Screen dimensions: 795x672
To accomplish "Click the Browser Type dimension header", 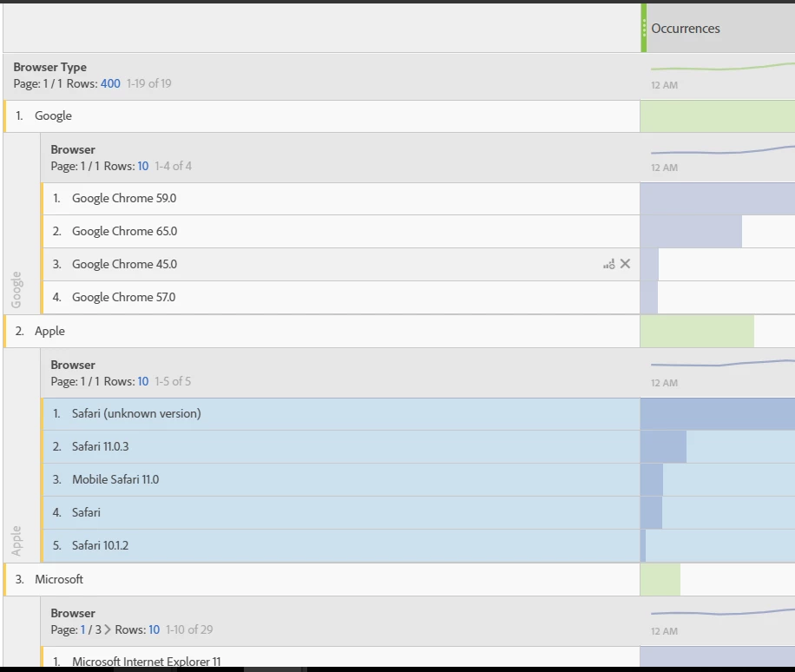I will point(49,67).
